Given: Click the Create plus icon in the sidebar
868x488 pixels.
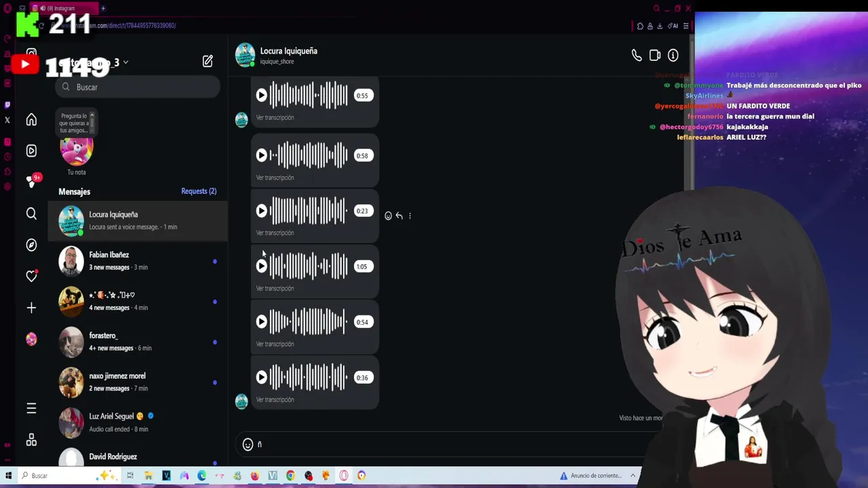Looking at the screenshot, I should (x=31, y=308).
